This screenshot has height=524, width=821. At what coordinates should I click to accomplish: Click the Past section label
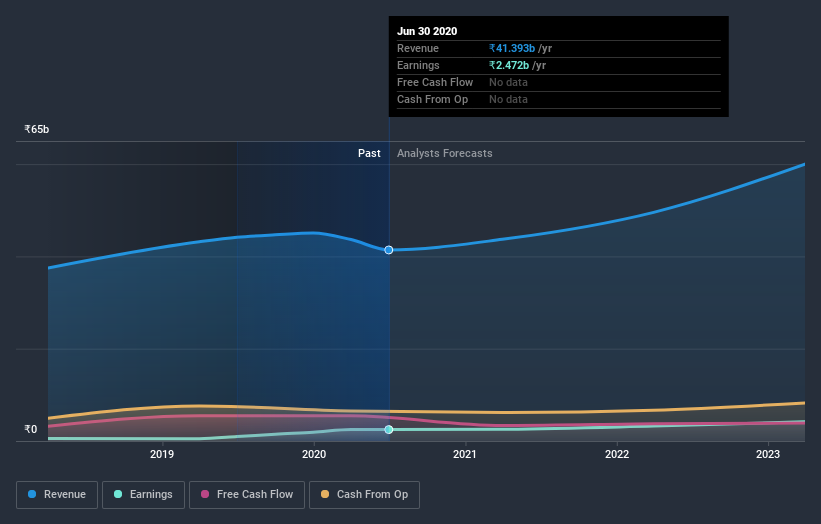[x=369, y=153]
